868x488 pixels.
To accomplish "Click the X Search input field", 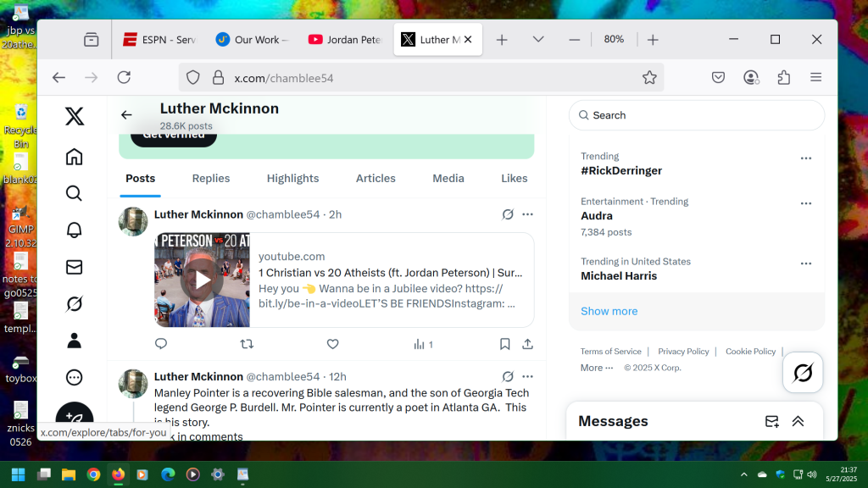I will (x=704, y=115).
